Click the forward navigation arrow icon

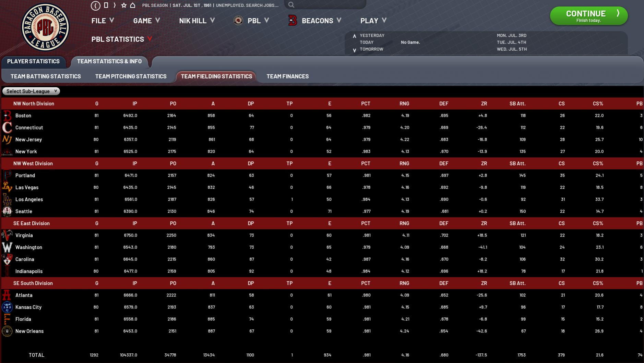[115, 5]
